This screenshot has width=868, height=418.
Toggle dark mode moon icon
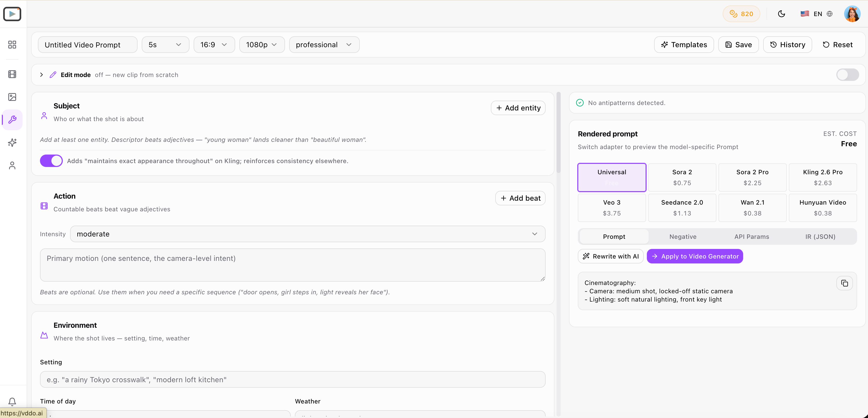point(781,14)
